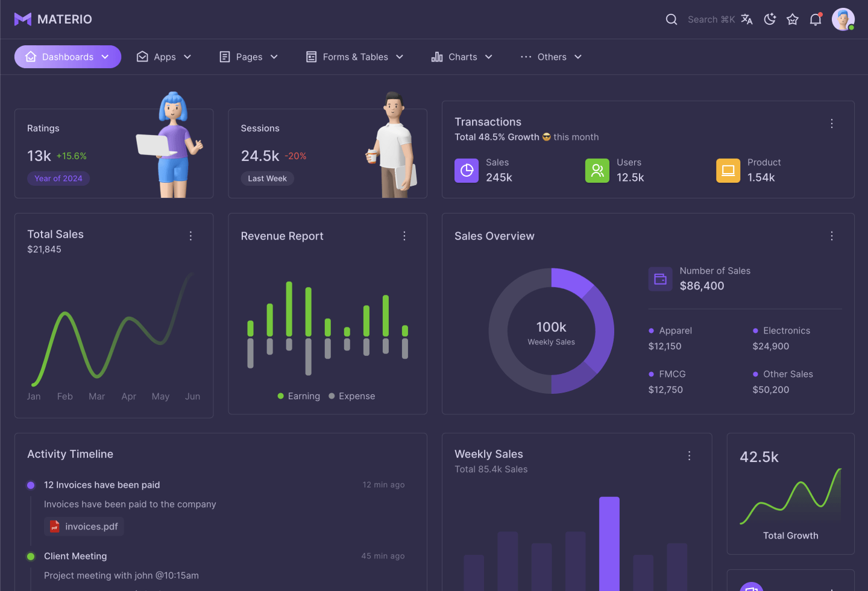Image resolution: width=868 pixels, height=591 pixels.
Task: Click the Last Week chip
Action: coord(267,179)
